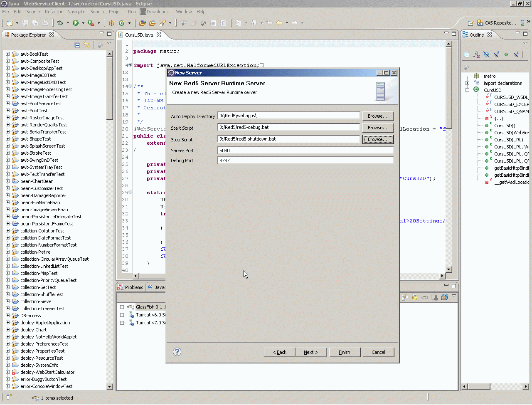
Task: Toggle Hide Non-Public Members in Outline
Action: [x=506, y=54]
